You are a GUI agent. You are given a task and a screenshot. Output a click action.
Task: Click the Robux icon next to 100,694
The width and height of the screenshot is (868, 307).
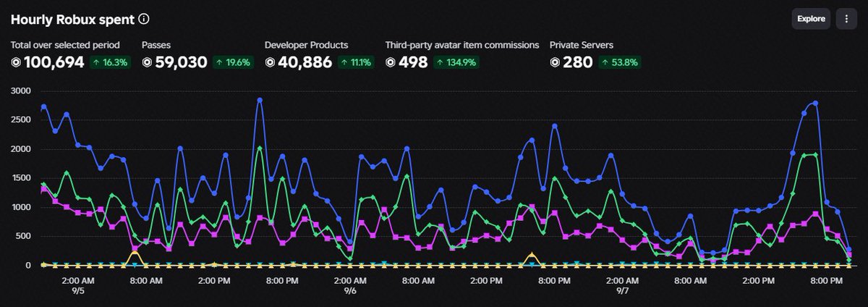point(16,63)
